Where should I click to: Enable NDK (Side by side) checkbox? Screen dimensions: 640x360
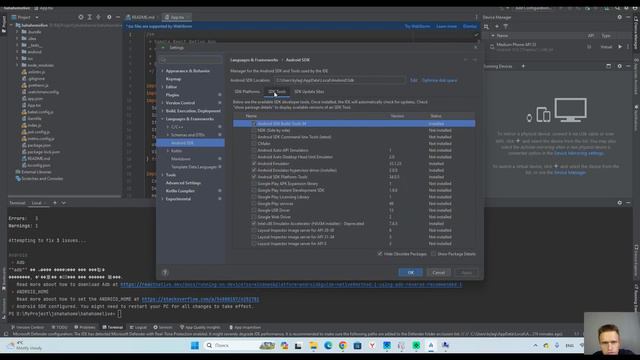pos(254,130)
